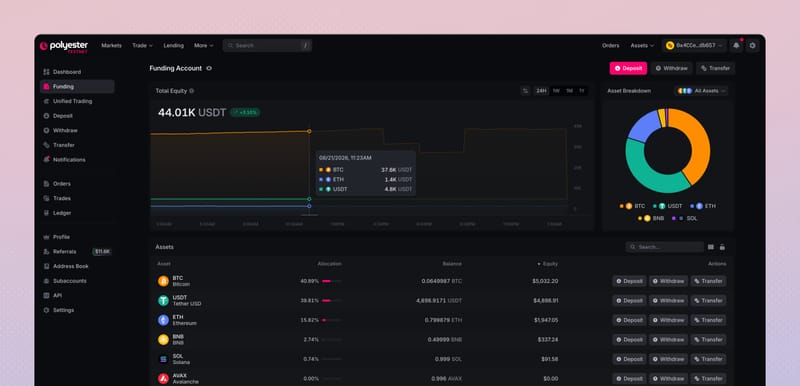Select the 1M chart range tab
Screen dimensions: 800x386
pyautogui.click(x=569, y=91)
